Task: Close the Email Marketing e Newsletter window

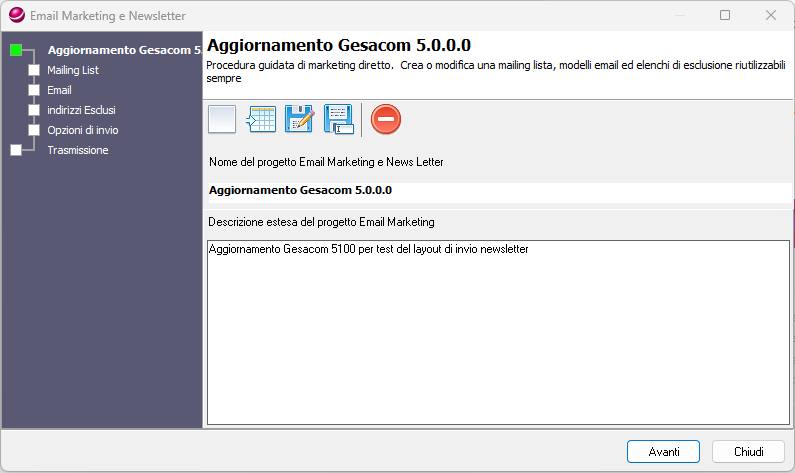Action: point(771,15)
